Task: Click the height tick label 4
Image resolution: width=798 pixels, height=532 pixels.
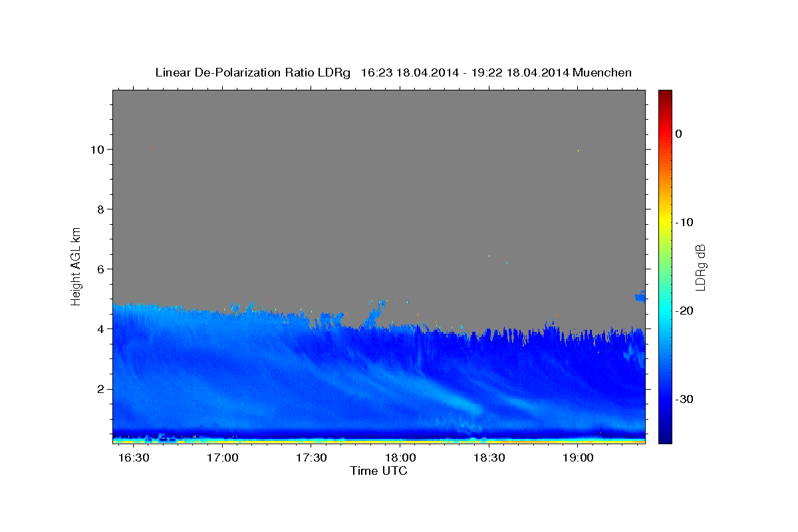Action: tap(100, 329)
